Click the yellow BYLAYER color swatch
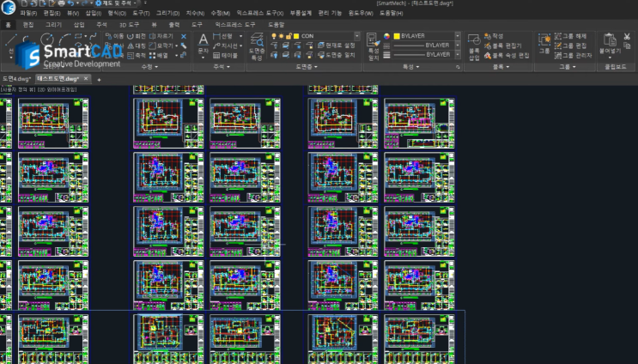Viewport: 638px width, 364px height. click(x=397, y=36)
